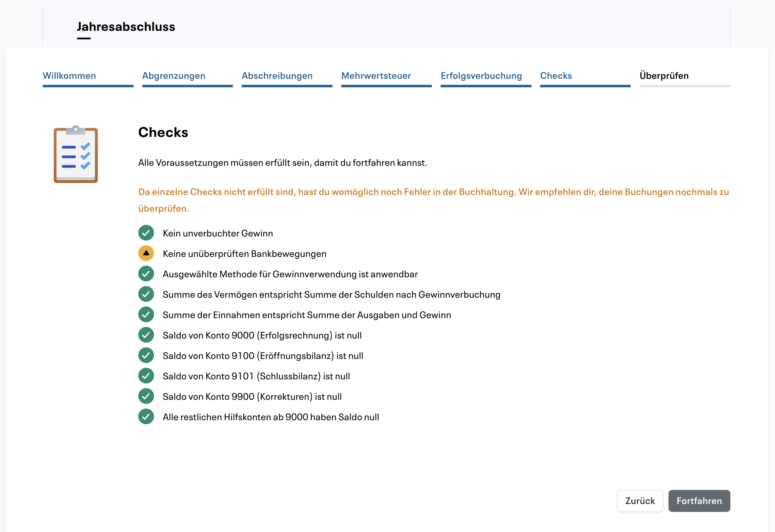Click the check indicator for Konto 9101 Schlussbilanz
The image size is (775, 532).
click(x=146, y=376)
